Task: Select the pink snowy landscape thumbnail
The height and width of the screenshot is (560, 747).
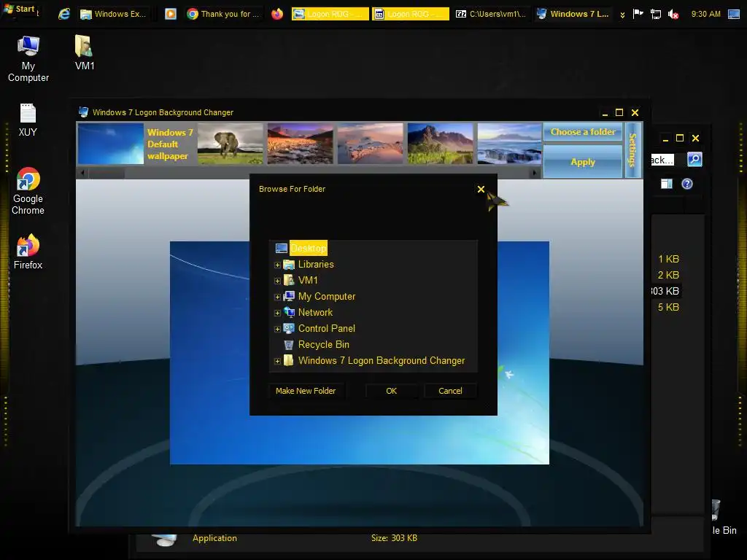Action: [x=370, y=144]
